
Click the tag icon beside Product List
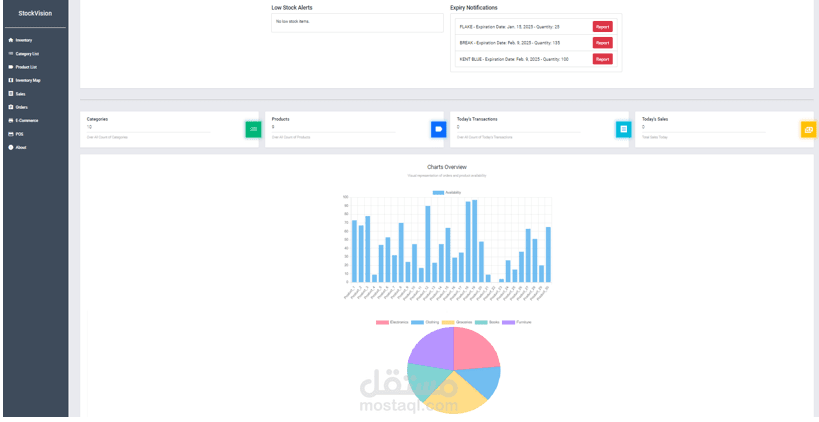[x=11, y=67]
